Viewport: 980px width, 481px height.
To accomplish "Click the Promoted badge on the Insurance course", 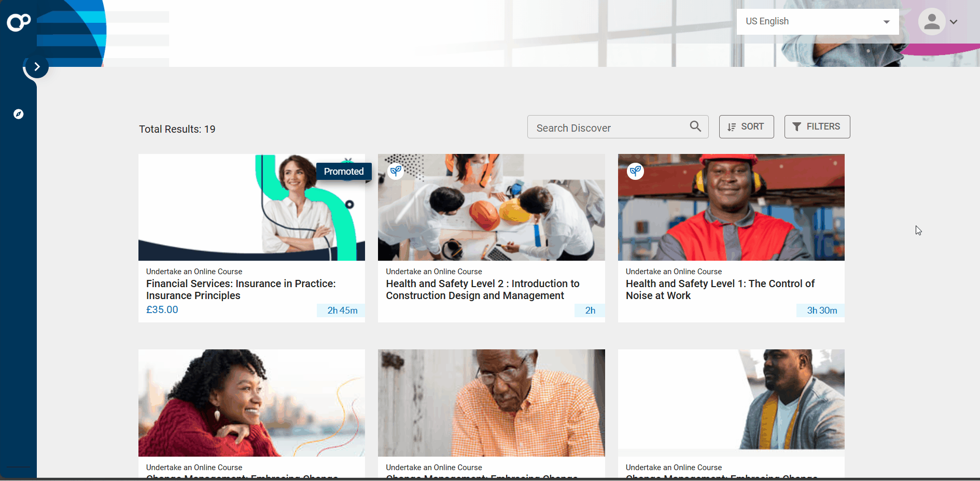I will (344, 172).
